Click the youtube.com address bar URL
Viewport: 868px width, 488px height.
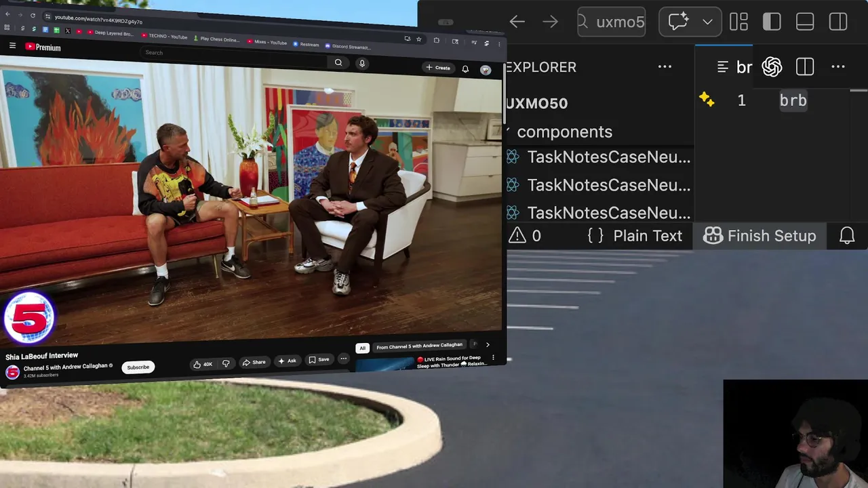click(98, 20)
